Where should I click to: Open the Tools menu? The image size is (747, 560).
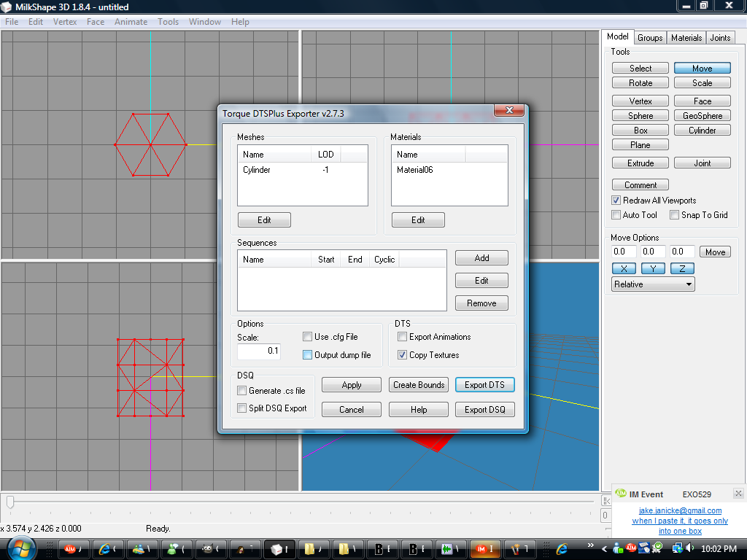coord(169,21)
